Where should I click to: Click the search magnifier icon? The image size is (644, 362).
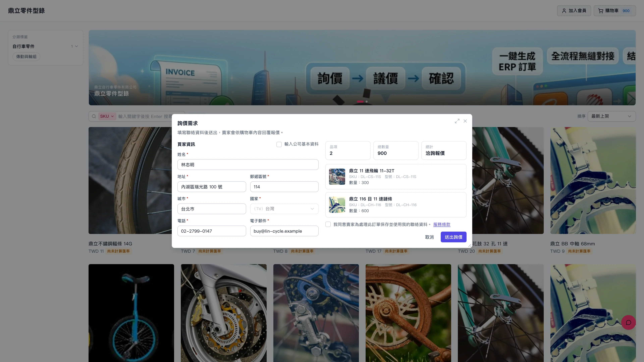click(94, 116)
